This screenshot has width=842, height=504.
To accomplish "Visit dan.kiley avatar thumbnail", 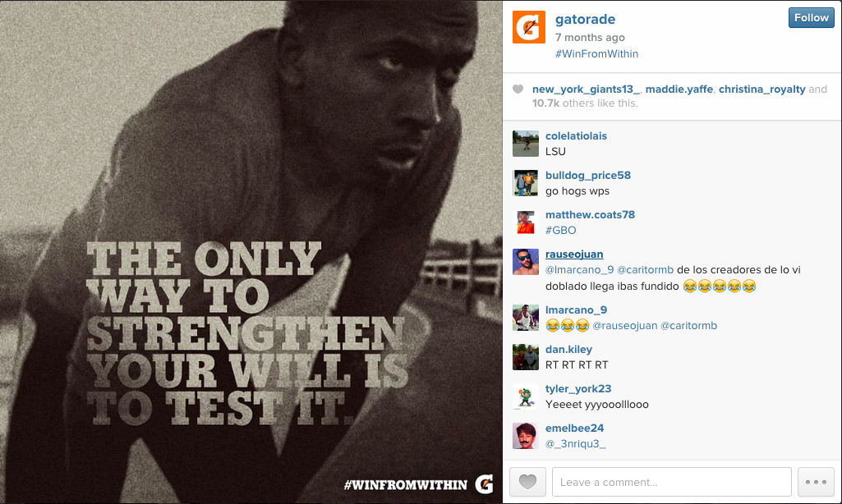I will (x=525, y=357).
